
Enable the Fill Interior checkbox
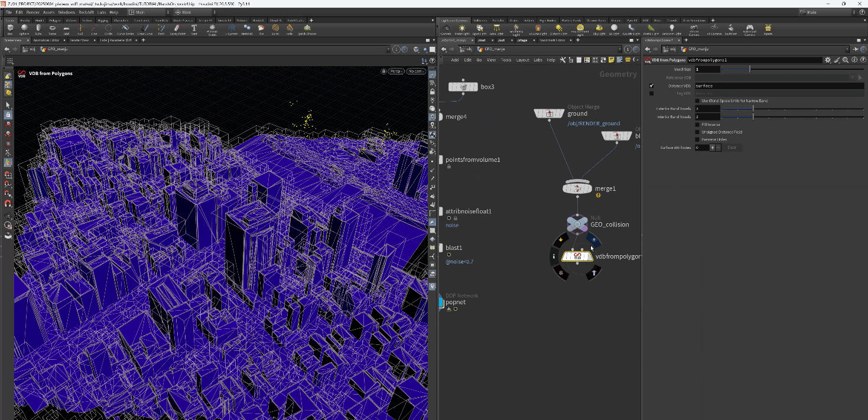(697, 125)
